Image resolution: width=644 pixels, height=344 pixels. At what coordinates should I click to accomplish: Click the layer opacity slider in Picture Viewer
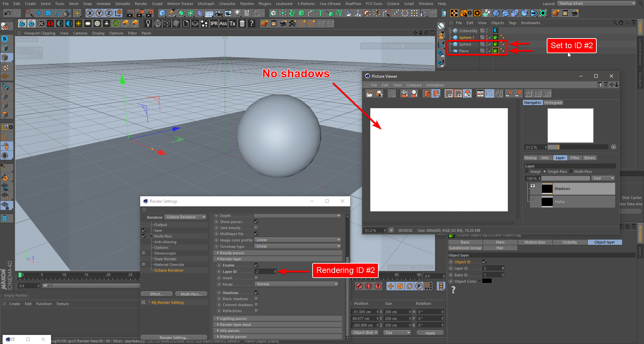point(566,179)
